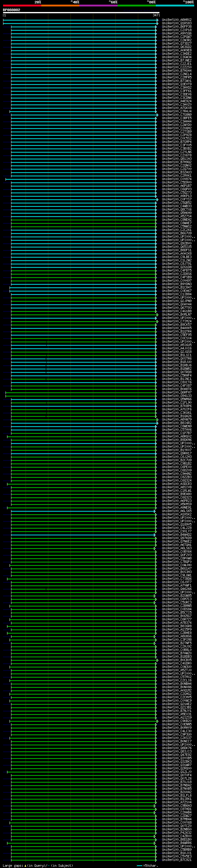Select label UniRef100_B1QTR4
This screenshot has height=868, width=197.
pyautogui.click(x=176, y=332)
